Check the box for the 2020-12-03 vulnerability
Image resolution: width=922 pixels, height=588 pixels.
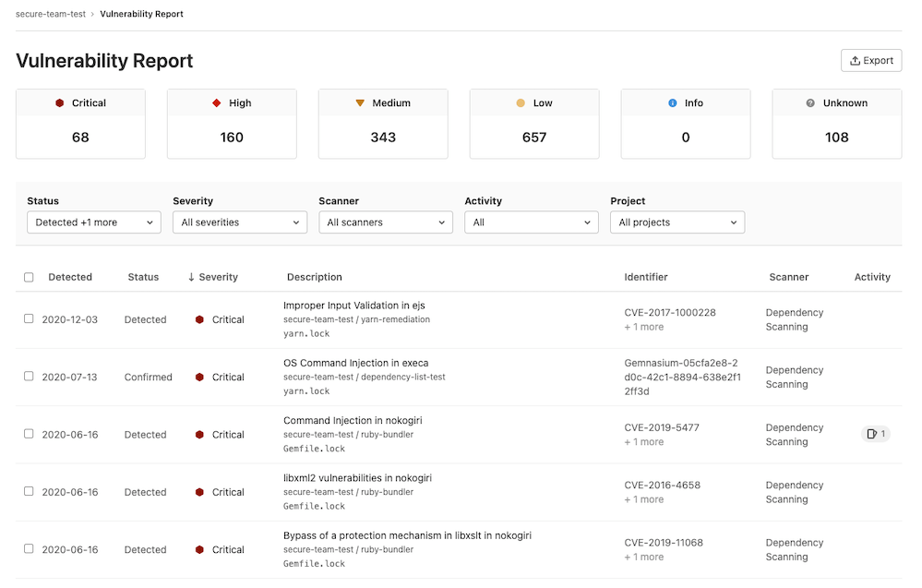pos(29,318)
